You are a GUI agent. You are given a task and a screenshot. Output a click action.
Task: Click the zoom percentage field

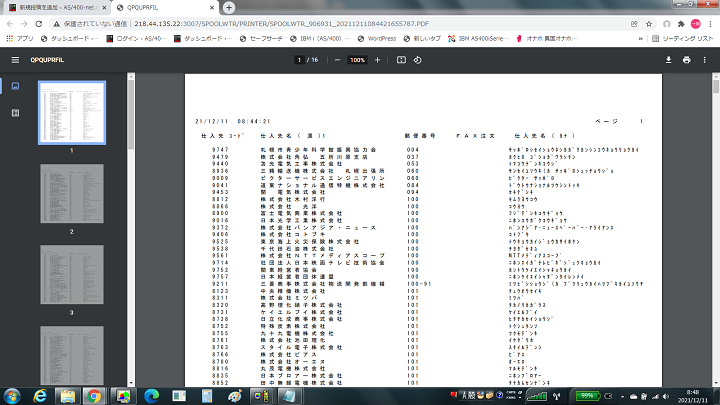tap(357, 60)
